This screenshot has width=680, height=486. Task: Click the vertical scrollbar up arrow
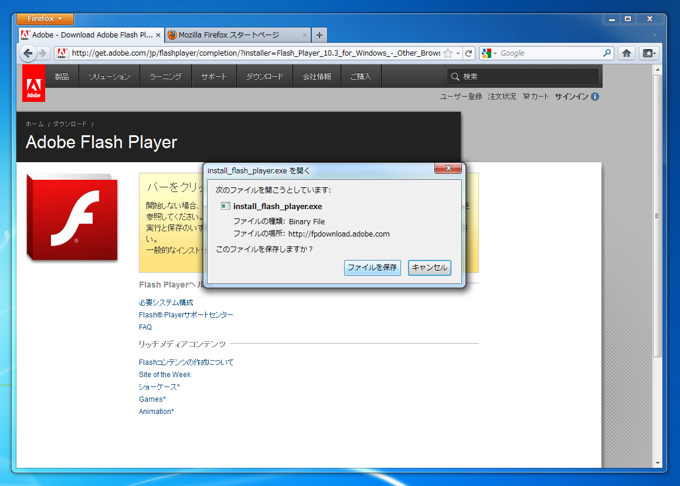657,70
